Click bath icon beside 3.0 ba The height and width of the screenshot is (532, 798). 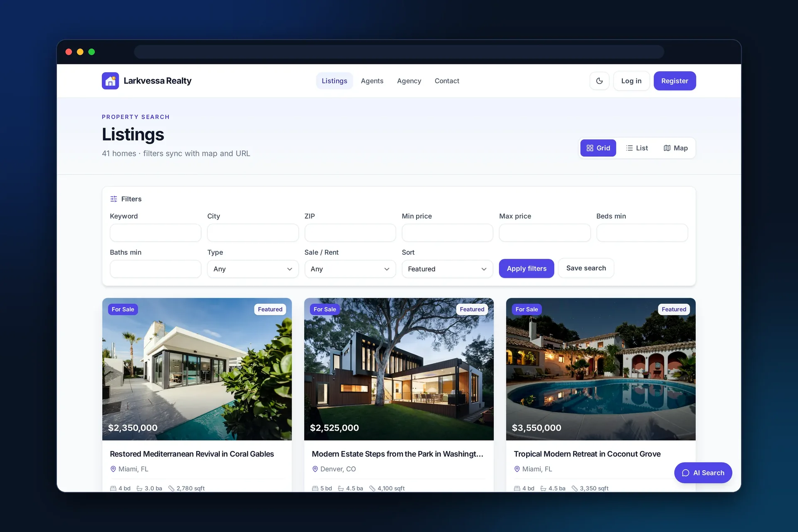pos(140,488)
